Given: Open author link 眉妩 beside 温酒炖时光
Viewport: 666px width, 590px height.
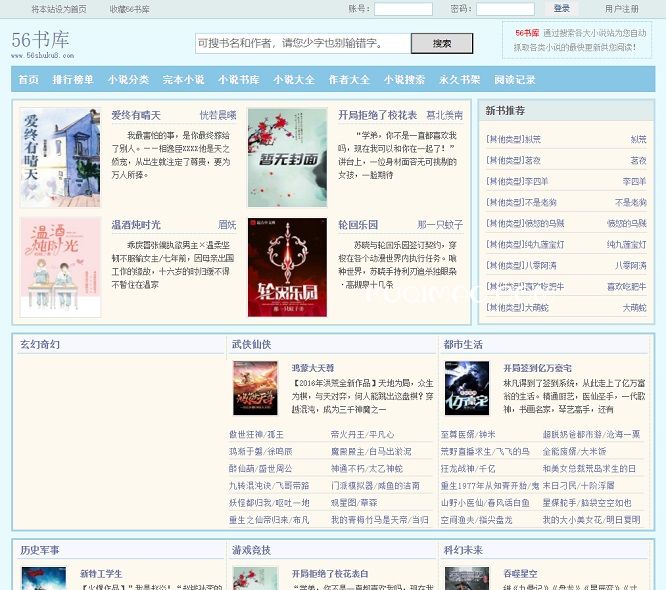Looking at the screenshot, I should pos(227,225).
